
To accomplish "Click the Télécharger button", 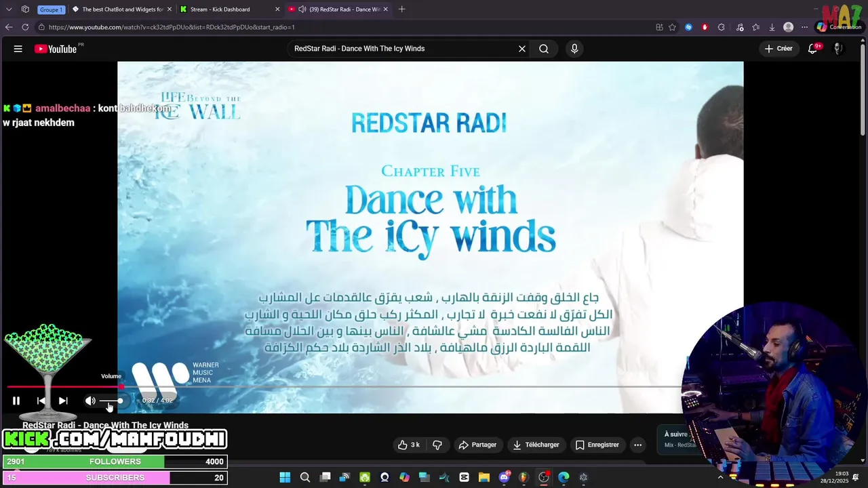I will click(536, 445).
